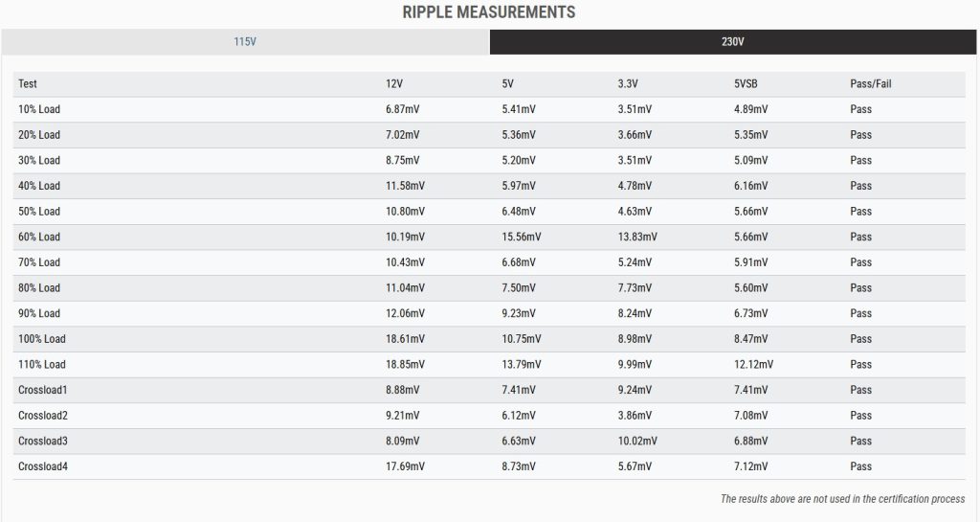980x522 pixels.
Task: Switch to the 115V tab
Action: point(245,42)
